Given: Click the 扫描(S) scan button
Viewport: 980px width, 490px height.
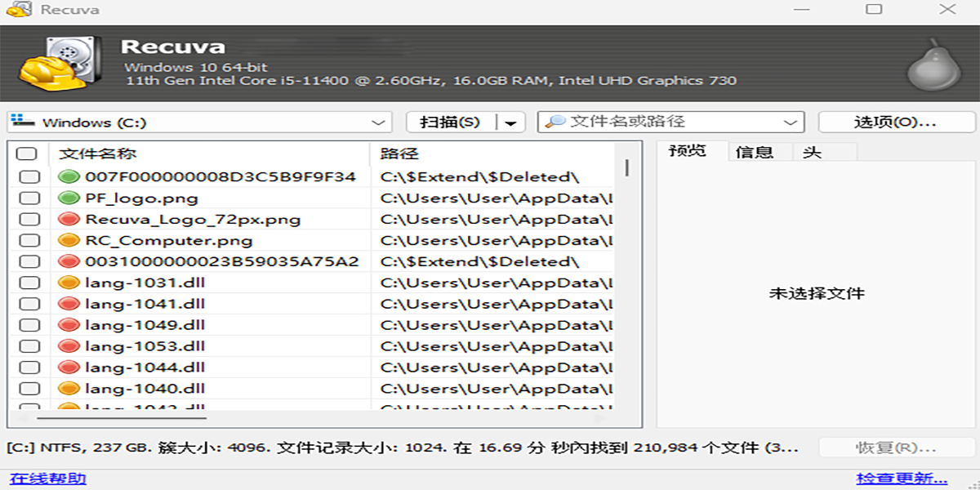Looking at the screenshot, I should click(451, 122).
